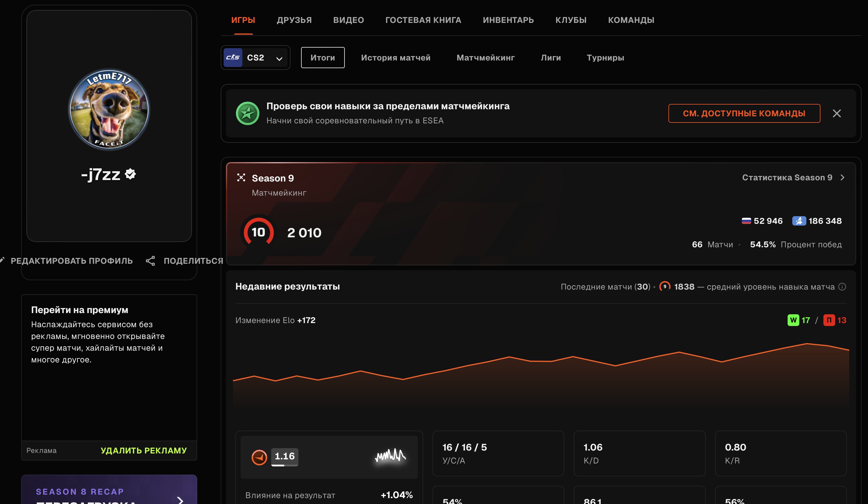
Task: Open the CS2 game selector dropdown
Action: pyautogui.click(x=256, y=58)
